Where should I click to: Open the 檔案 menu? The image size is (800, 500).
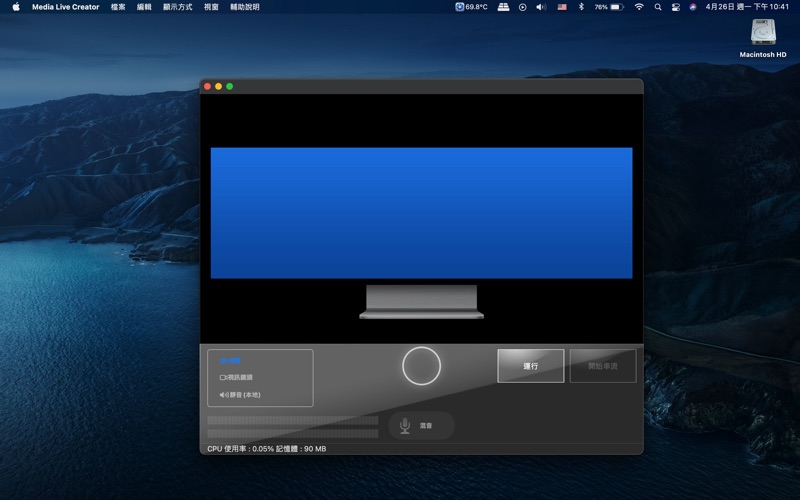point(118,7)
